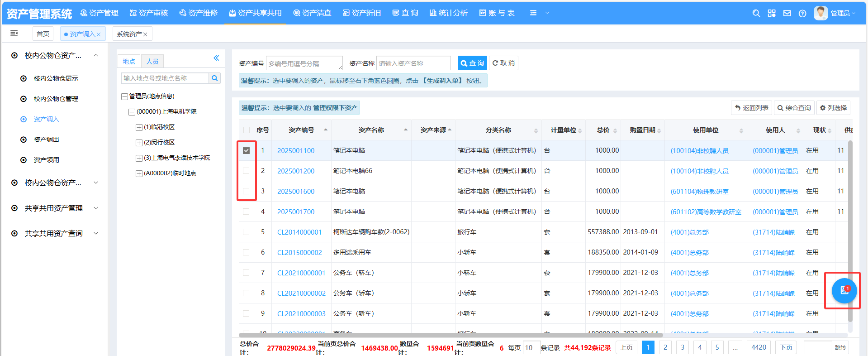Tick the select-all checkbox in table header
868x356 pixels.
(x=246, y=130)
